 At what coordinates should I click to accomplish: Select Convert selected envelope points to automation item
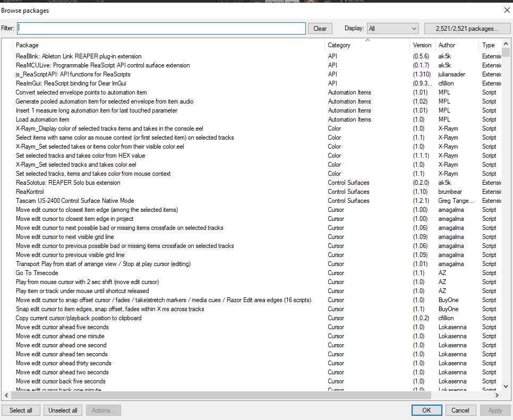pos(81,92)
